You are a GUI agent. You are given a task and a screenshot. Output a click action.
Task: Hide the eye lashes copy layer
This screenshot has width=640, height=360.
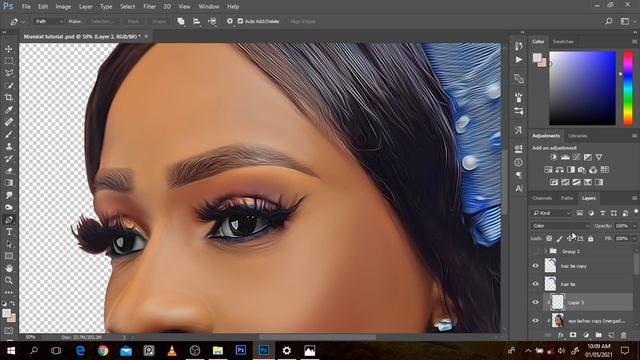(x=536, y=321)
